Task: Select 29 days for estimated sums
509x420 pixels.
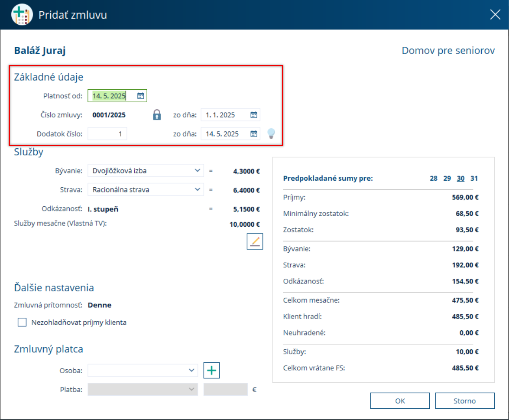Action: point(447,178)
